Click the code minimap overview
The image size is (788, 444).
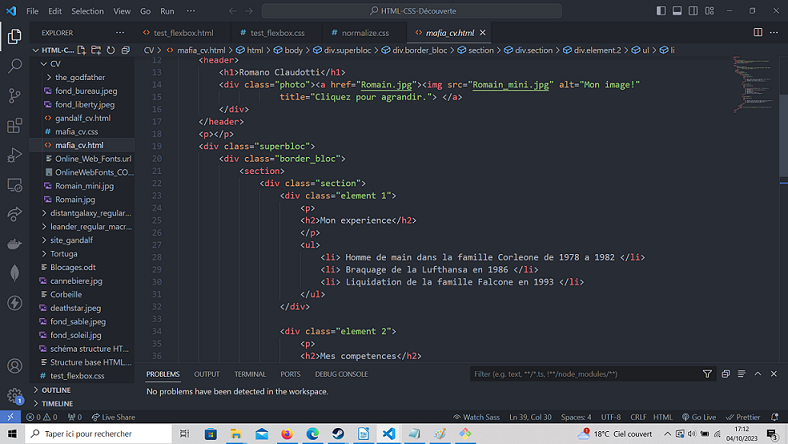tap(754, 84)
